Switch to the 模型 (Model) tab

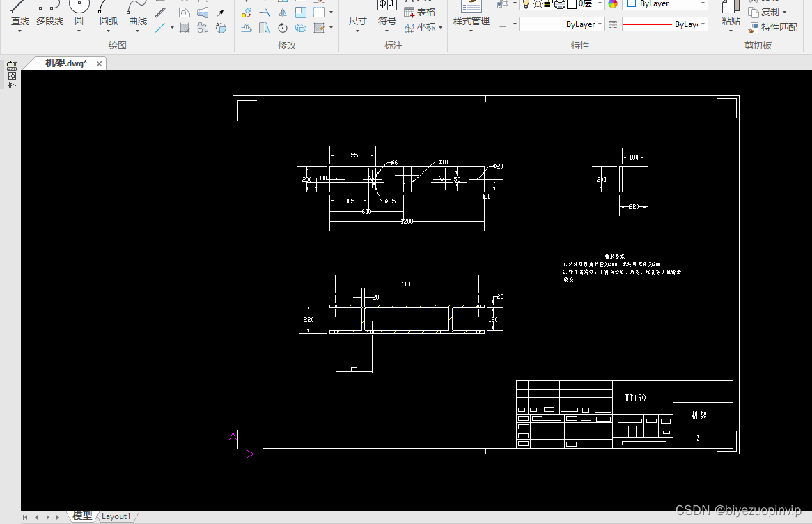[82, 516]
